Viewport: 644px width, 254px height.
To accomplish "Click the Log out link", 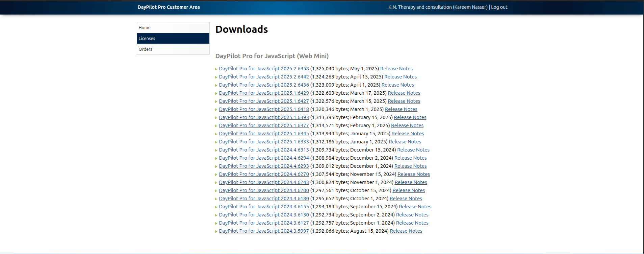I will tap(499, 7).
